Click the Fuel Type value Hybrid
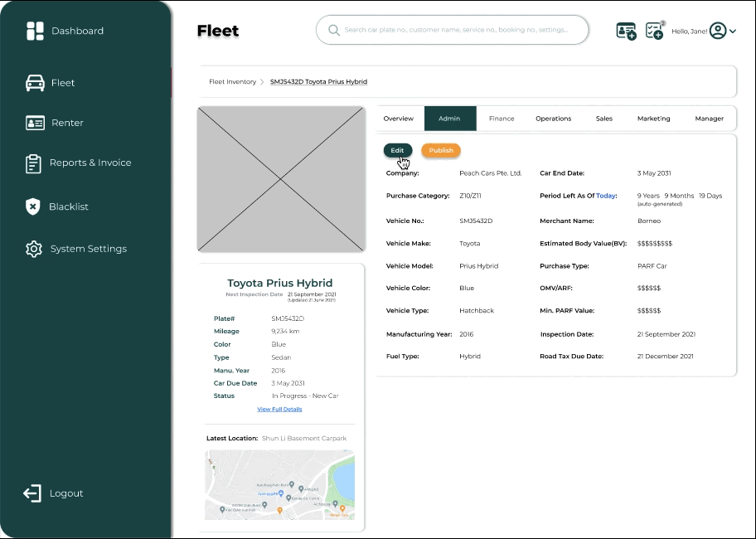Image resolution: width=756 pixels, height=539 pixels. coord(470,357)
